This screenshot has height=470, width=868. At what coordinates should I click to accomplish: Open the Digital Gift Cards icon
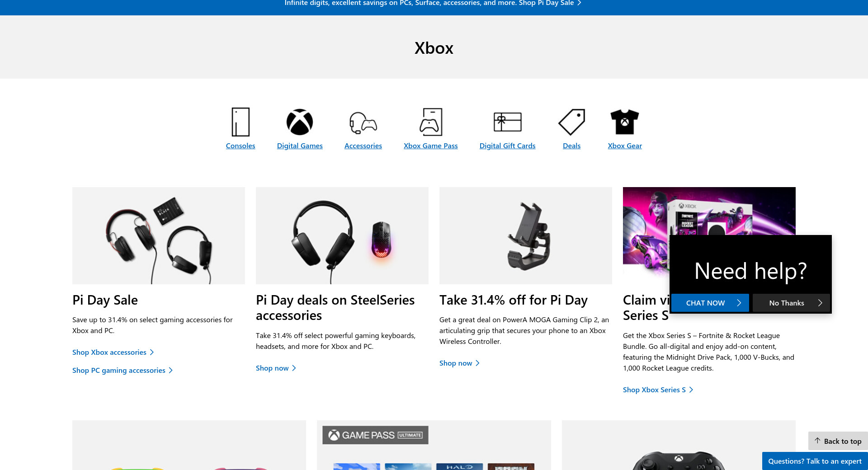point(507,122)
